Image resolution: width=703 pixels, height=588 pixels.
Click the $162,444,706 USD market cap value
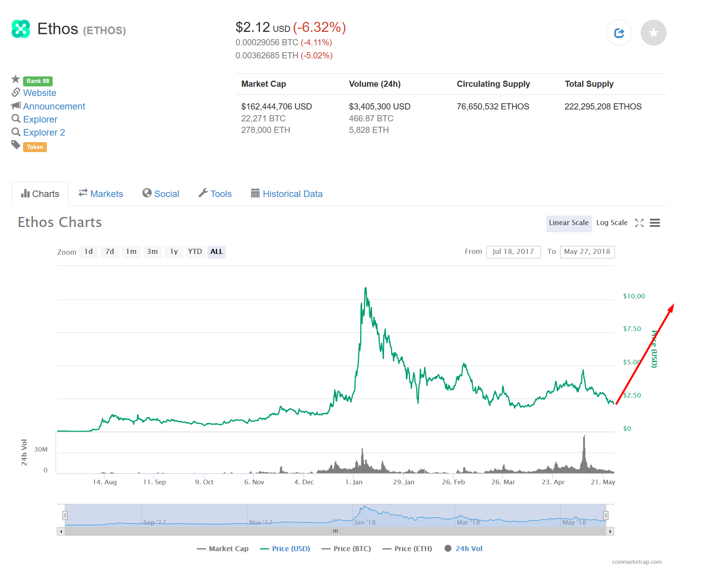pyautogui.click(x=277, y=107)
